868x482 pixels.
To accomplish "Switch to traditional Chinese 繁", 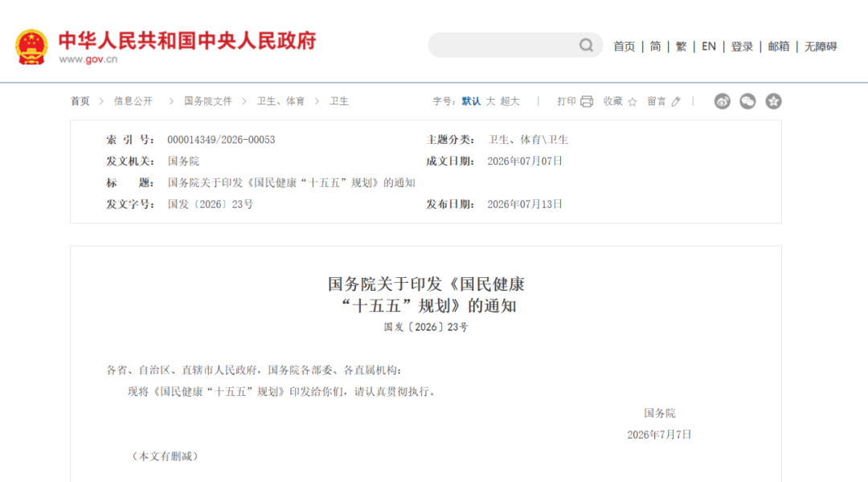I will click(681, 47).
